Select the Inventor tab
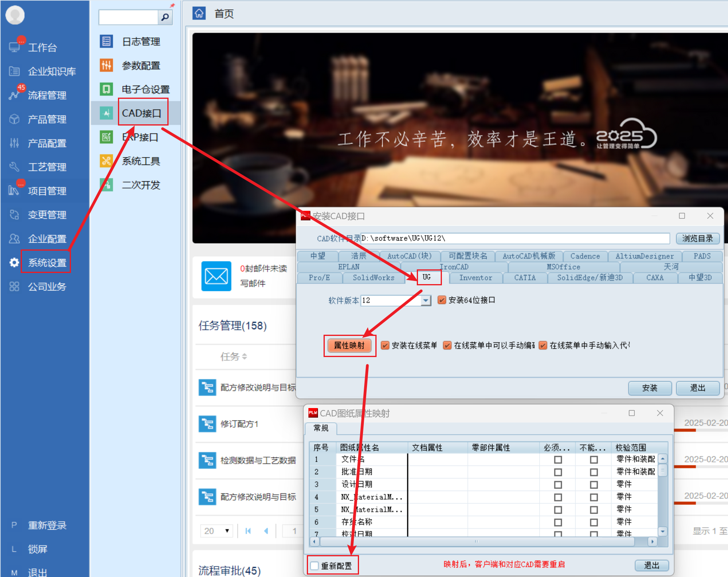 pos(475,278)
